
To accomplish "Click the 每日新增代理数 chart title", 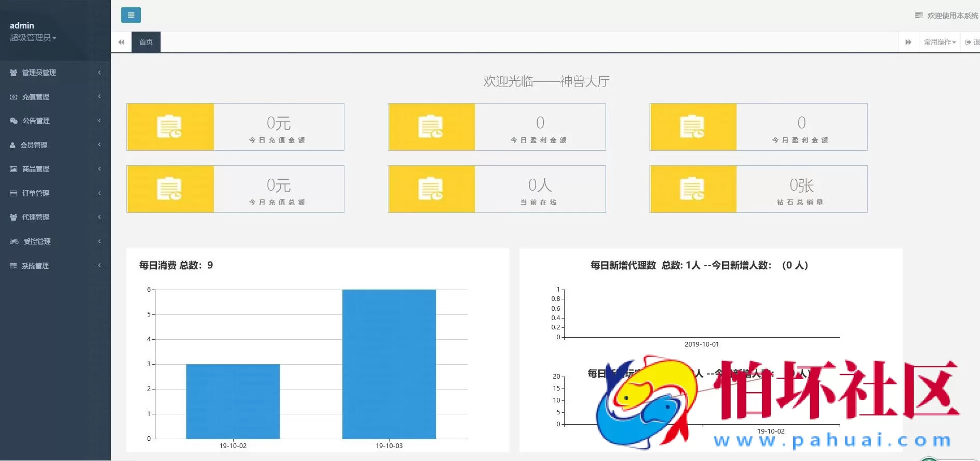I will (699, 265).
